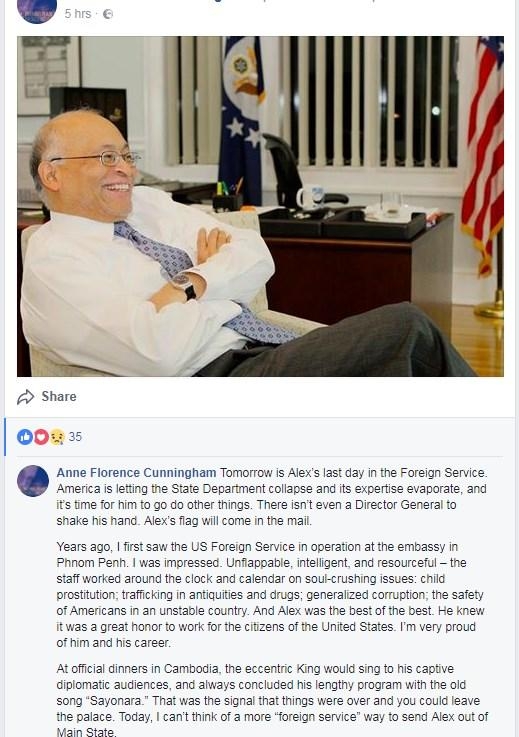Click the blue Like reaction icon
Viewport: 519px width, 737px height.
(x=24, y=437)
